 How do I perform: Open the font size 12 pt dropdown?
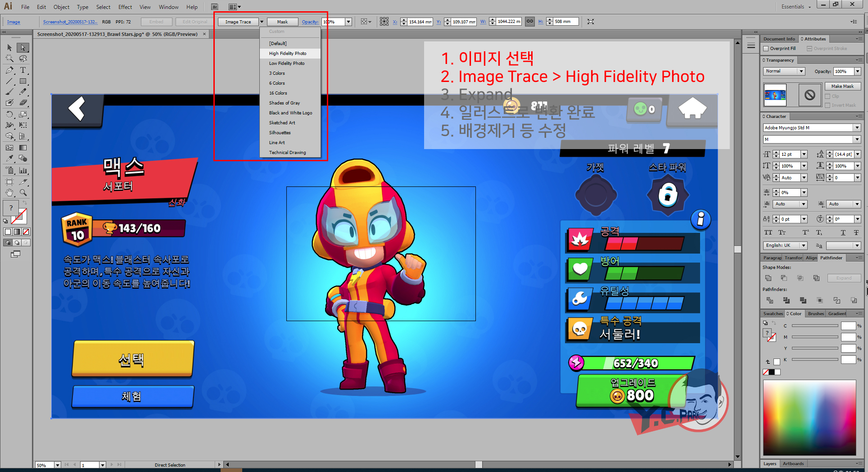804,154
